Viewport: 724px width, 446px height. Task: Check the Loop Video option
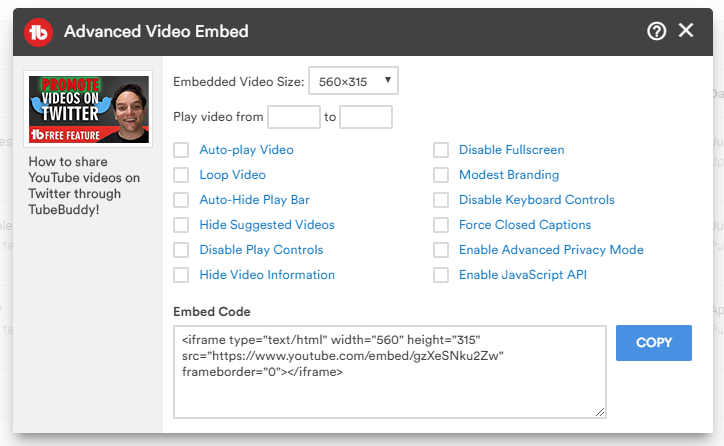tap(181, 175)
